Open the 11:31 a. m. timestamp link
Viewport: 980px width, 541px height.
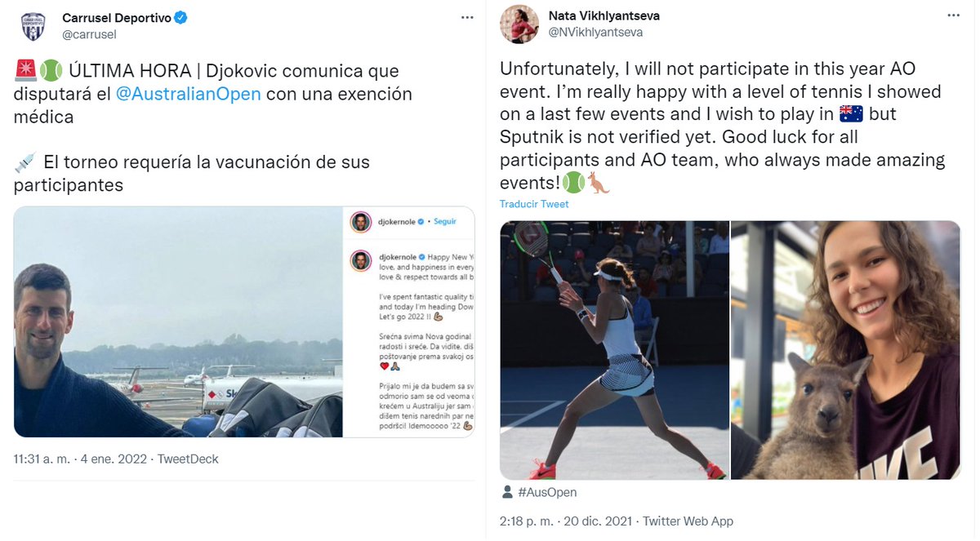80,459
